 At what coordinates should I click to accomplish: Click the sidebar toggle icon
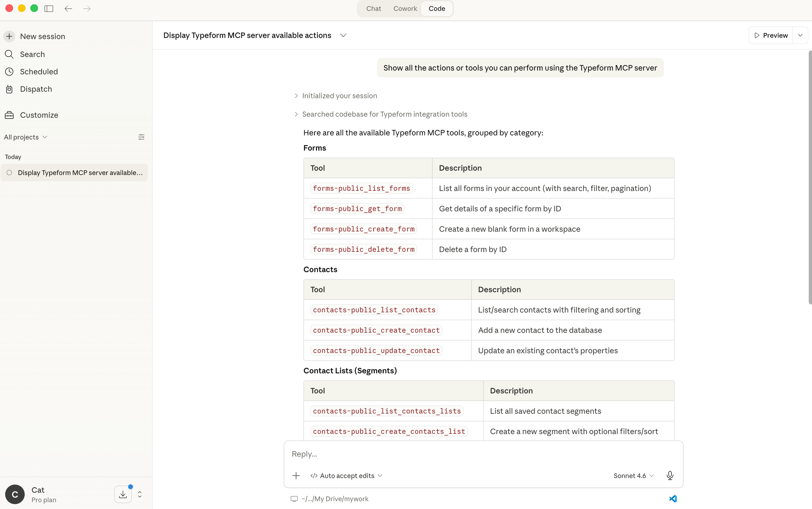pyautogui.click(x=49, y=8)
